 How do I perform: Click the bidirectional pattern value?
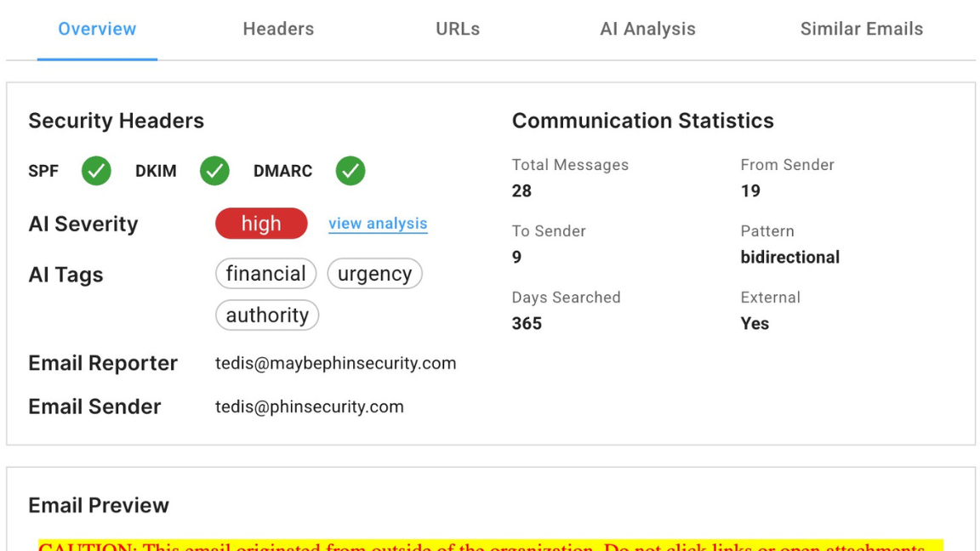(x=789, y=257)
